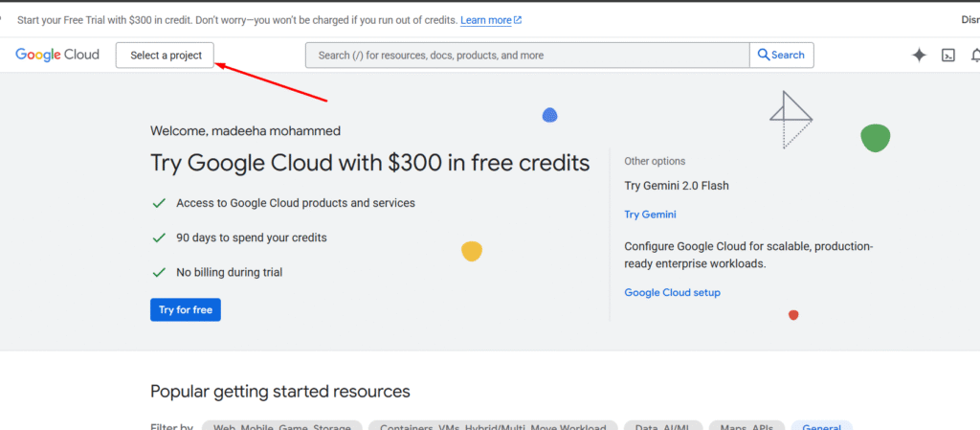Open notifications bell icon
This screenshot has height=430, width=980.
tap(975, 56)
